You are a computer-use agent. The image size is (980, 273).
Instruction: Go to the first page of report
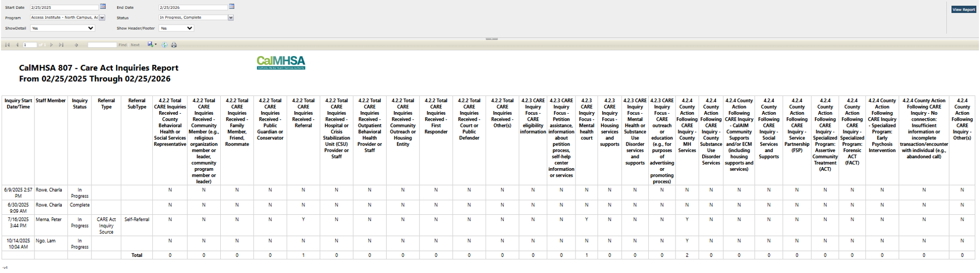7,45
